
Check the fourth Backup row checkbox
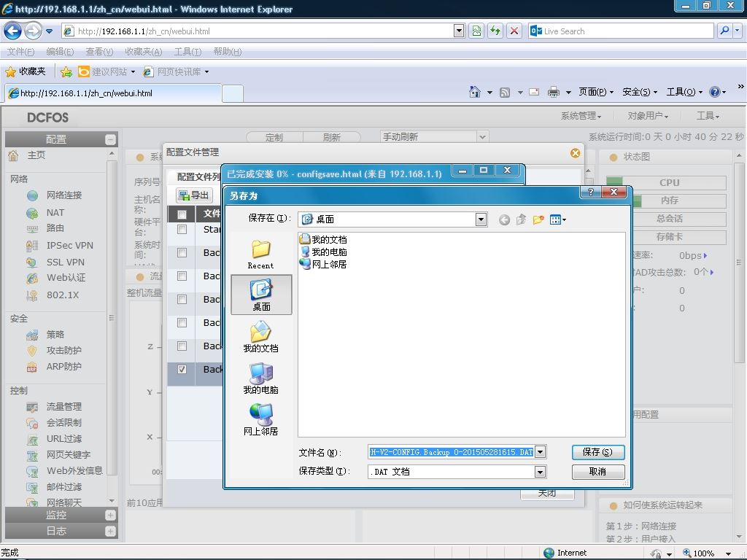[182, 322]
